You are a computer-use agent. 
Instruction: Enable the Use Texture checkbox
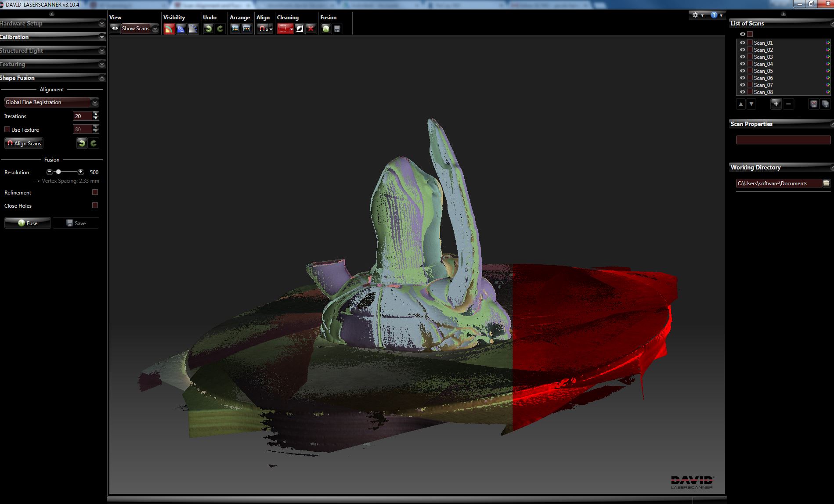coord(7,129)
